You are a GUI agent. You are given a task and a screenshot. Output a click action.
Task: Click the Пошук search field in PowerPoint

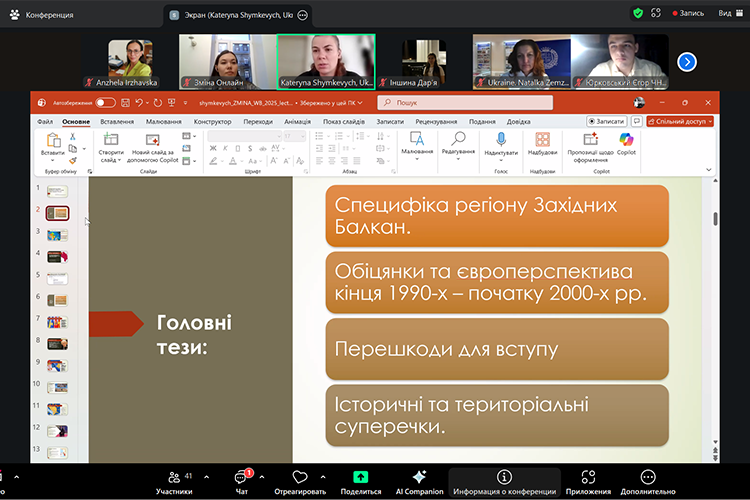pos(465,102)
